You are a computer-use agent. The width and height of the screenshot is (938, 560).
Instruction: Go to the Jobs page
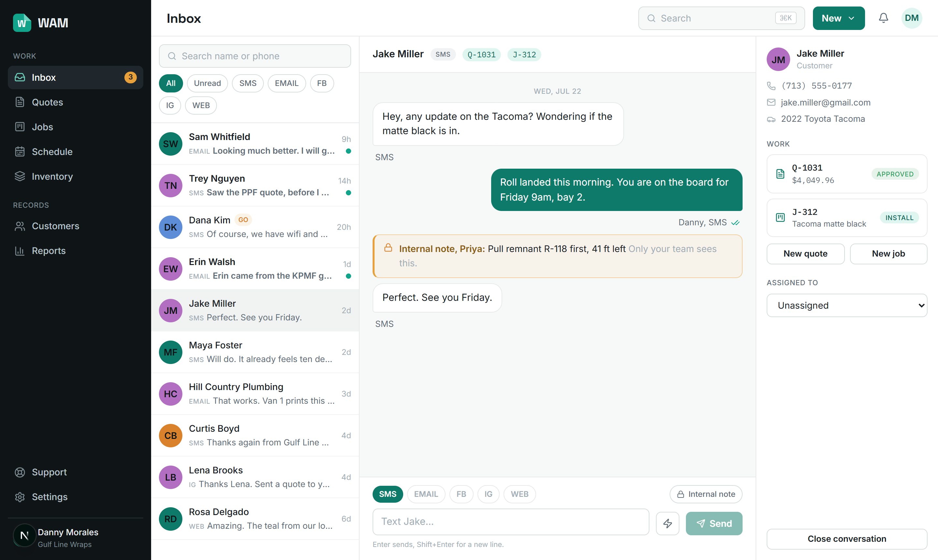tap(76, 127)
